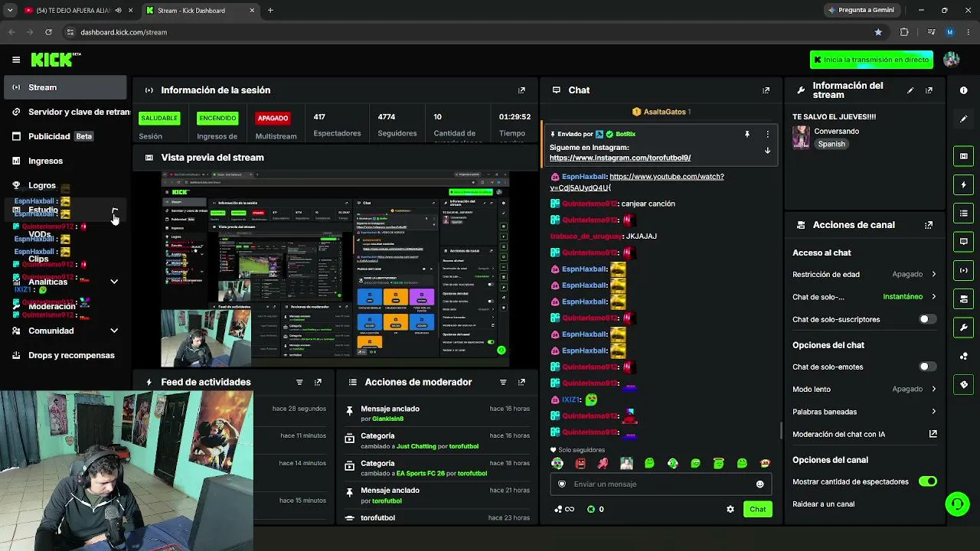Click Ask Gemini (Pregunta a Gemini) button
The image size is (980, 551).
[861, 11]
